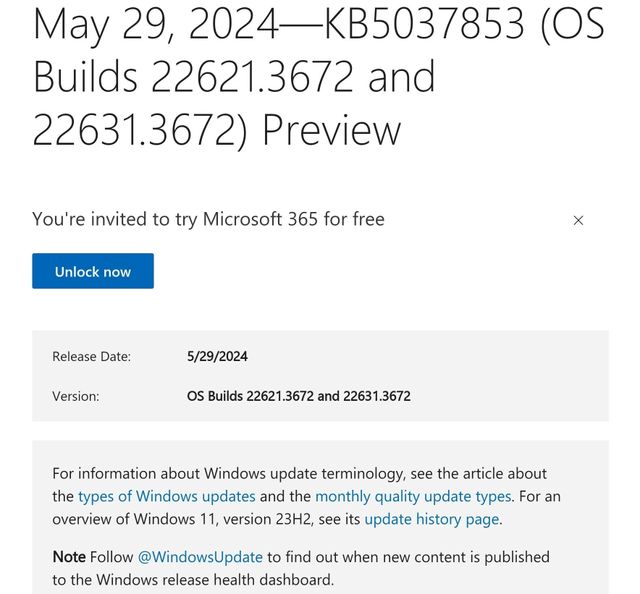Click the bold Note word
Screen dimensions: 640x594
[69, 557]
